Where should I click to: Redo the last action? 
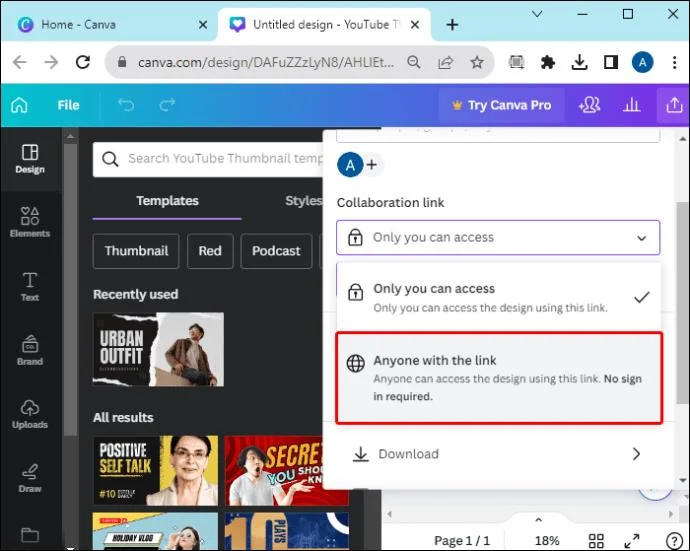point(167,105)
